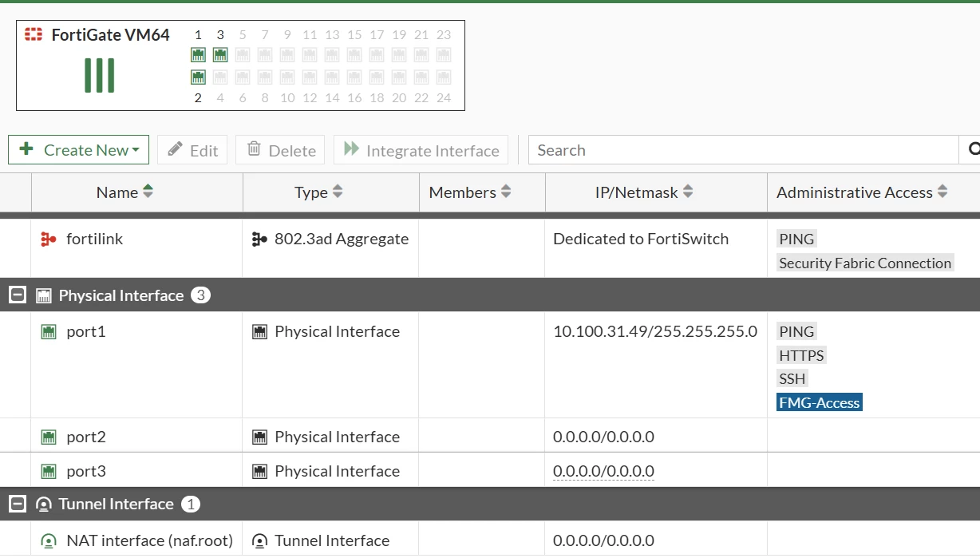Click port2 Physical Interface type icon
The width and height of the screenshot is (980, 558).
pos(259,437)
